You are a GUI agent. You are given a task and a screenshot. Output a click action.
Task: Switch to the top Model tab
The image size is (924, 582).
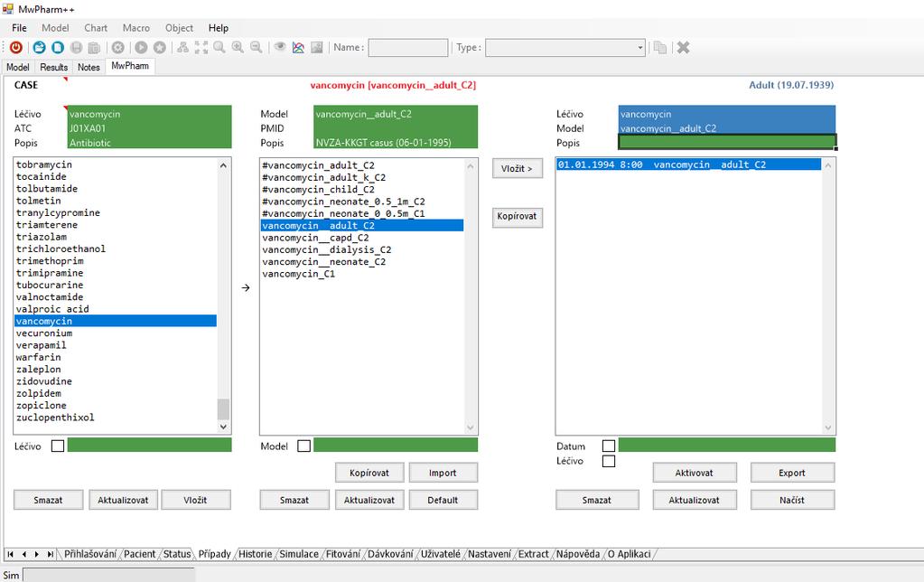tap(18, 67)
